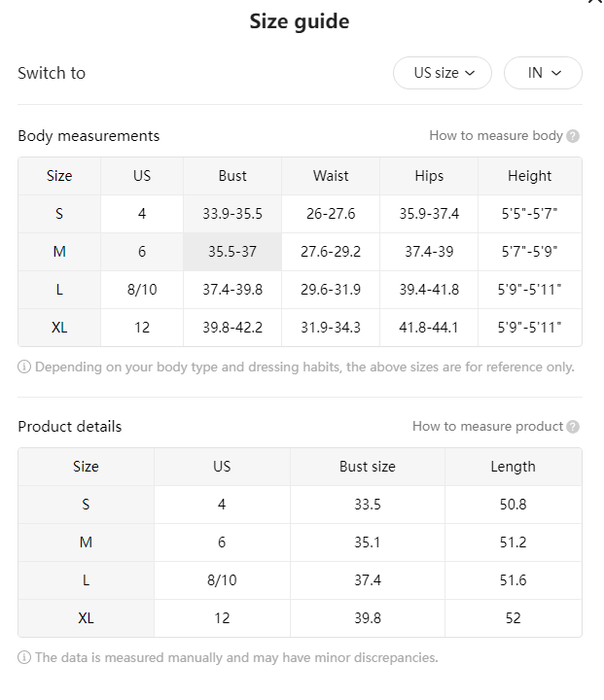Screen dimensions: 604x700
Task: Click the Waist column header
Action: [x=331, y=176]
